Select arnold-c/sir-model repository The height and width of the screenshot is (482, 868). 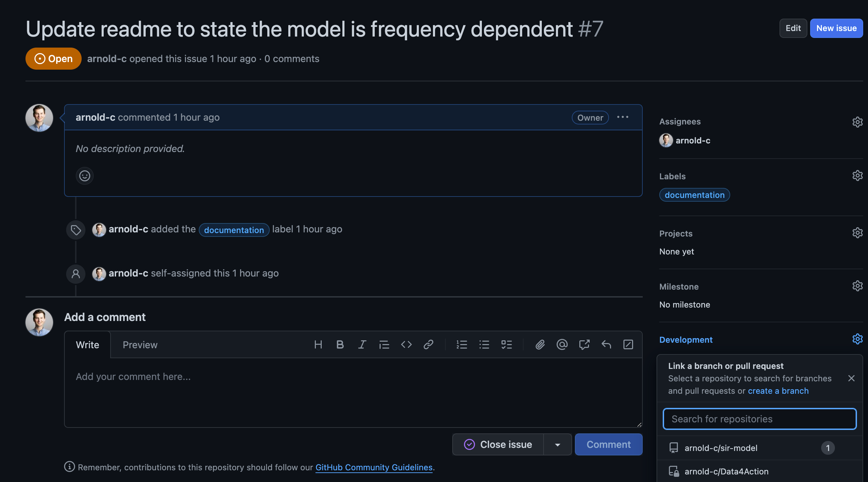click(721, 448)
